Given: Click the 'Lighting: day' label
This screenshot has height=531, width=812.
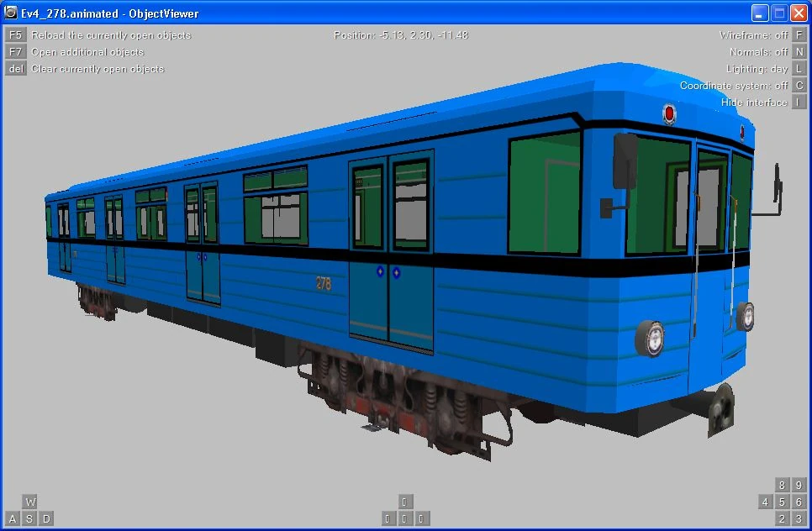Looking at the screenshot, I should point(757,69).
